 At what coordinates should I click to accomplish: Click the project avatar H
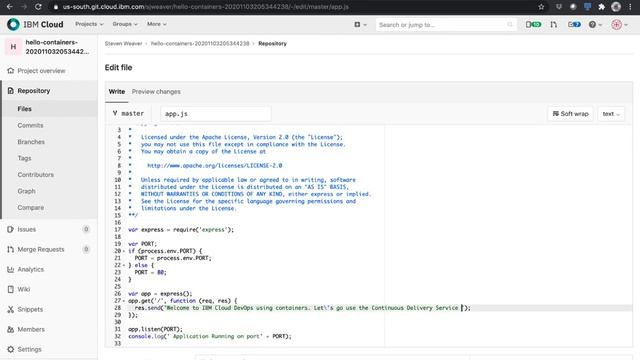(13, 47)
